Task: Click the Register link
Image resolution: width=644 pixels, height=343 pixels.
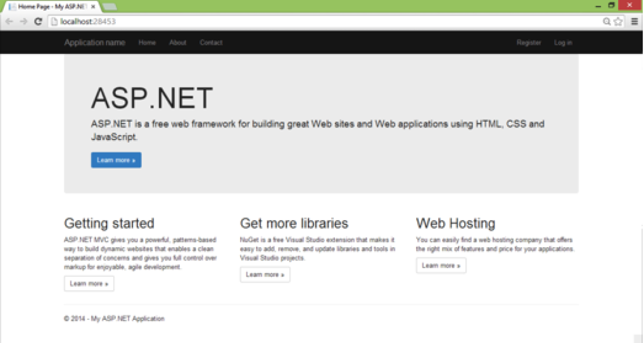Action: [x=529, y=43]
